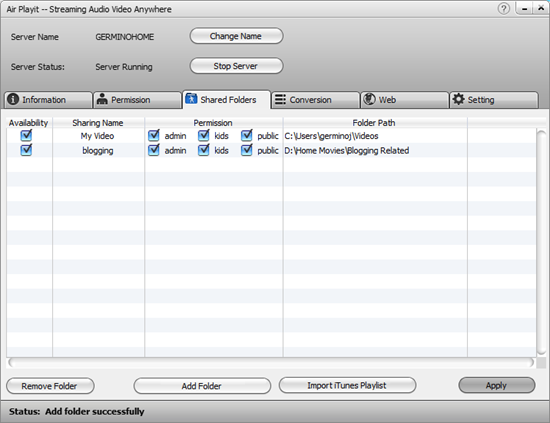This screenshot has width=550, height=423.
Task: Click the Change Name button
Action: (x=236, y=36)
